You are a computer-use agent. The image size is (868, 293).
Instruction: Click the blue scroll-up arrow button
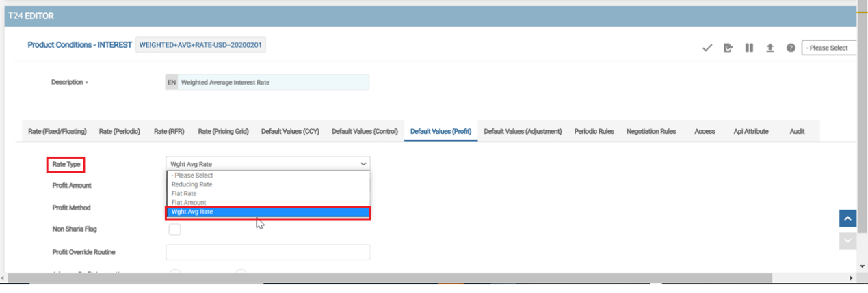click(x=847, y=219)
